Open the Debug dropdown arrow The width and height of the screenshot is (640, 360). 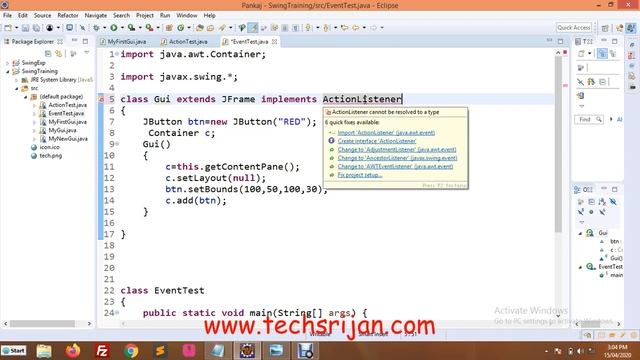click(x=104, y=28)
